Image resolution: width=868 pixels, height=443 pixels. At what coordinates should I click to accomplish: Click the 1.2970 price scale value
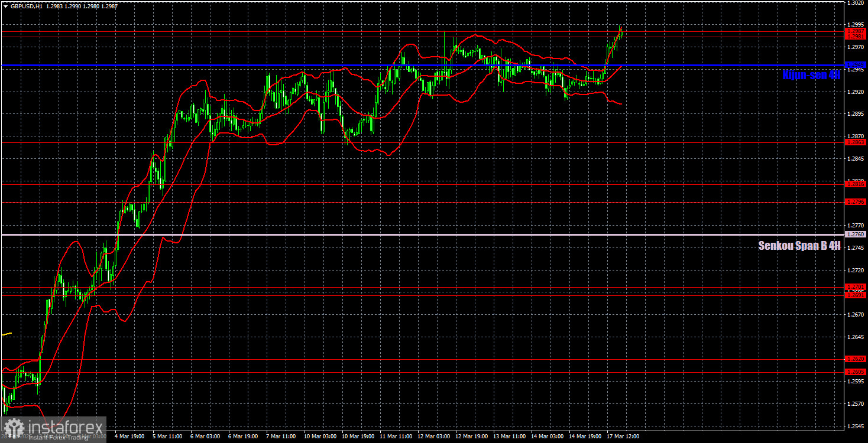856,47
